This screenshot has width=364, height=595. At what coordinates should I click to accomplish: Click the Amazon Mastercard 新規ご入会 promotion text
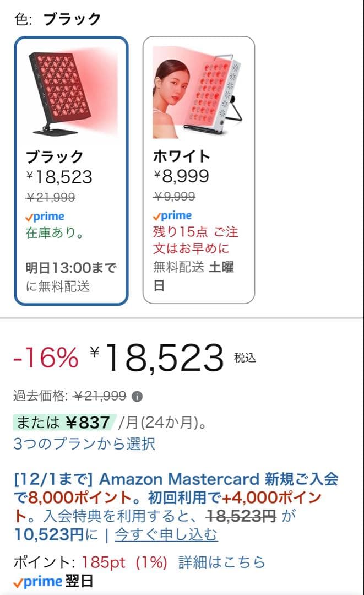[182, 481]
